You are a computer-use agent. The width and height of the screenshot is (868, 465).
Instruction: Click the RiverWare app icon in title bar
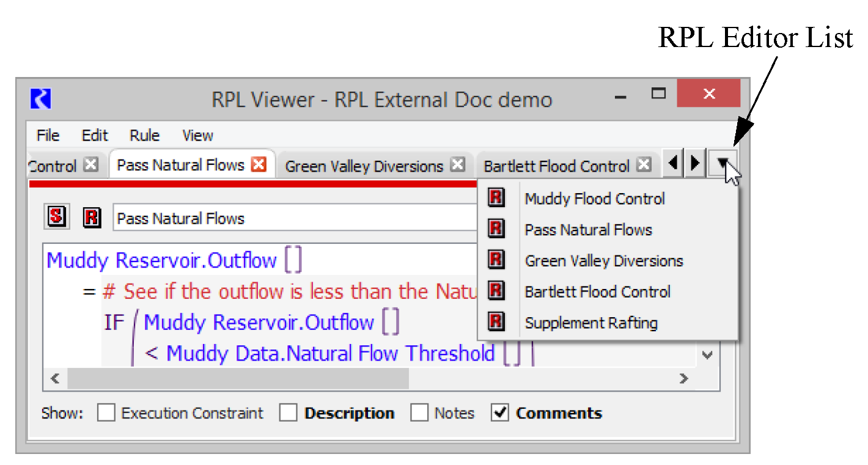pyautogui.click(x=40, y=98)
